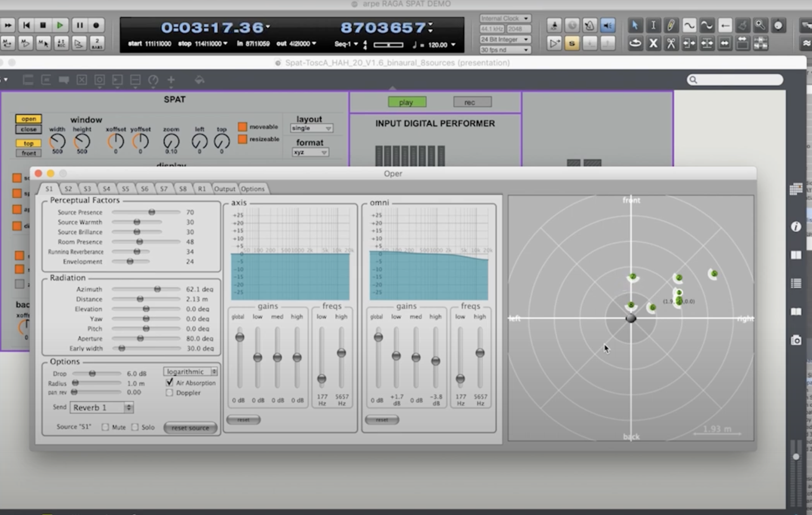
Task: Select the mute X tool
Action: 653,43
